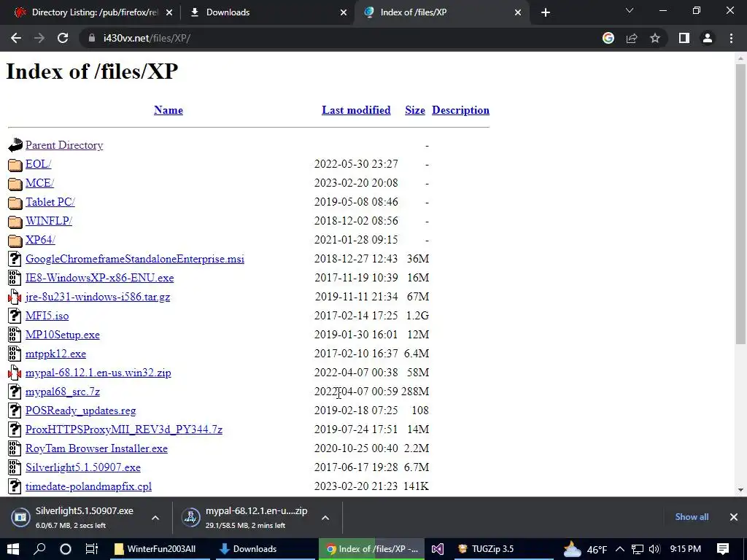747x560 pixels.
Task: Click jre-8u231 archive file icon
Action: 15,297
